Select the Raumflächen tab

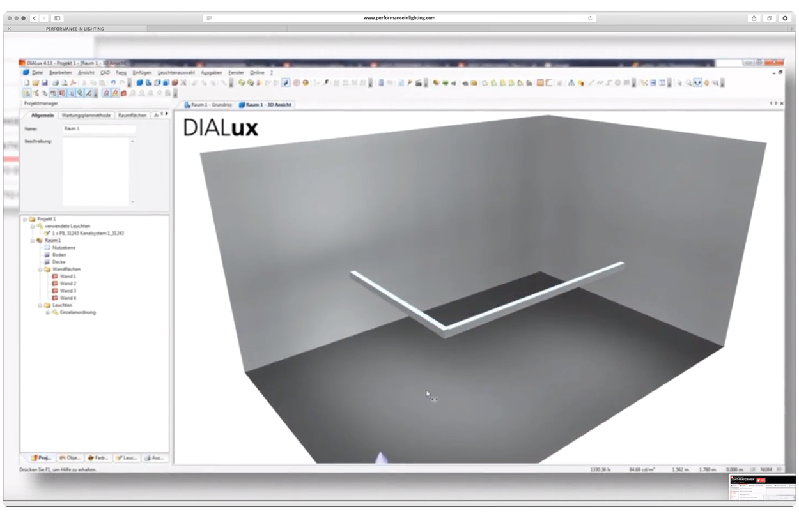point(132,115)
